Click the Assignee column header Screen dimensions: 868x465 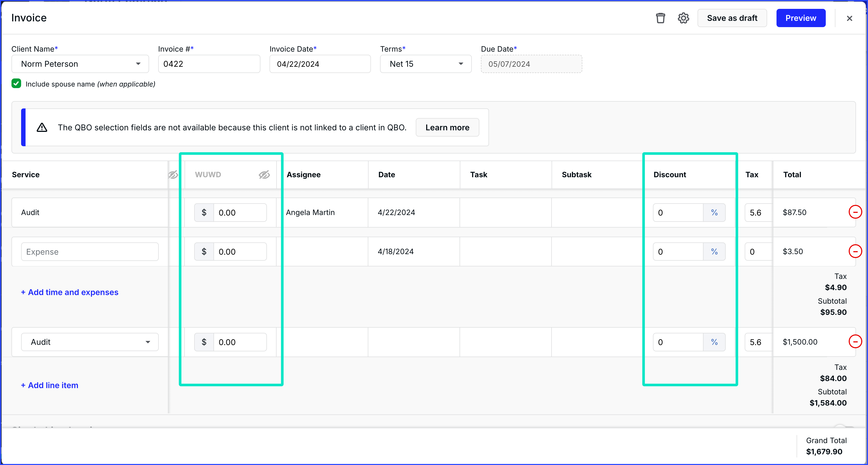pyautogui.click(x=303, y=175)
